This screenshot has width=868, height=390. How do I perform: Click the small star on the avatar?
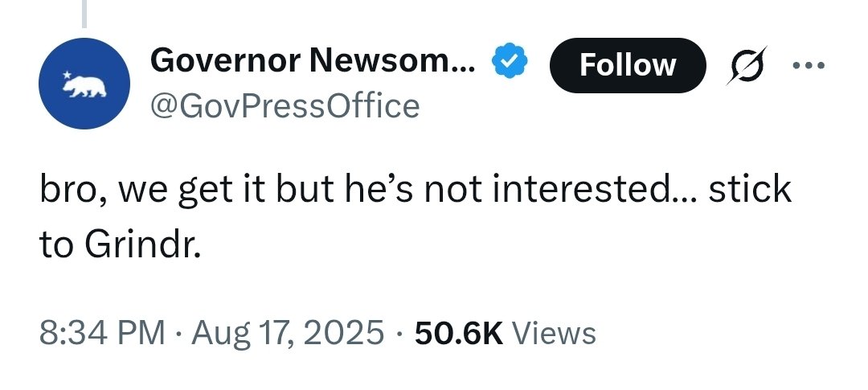[67, 74]
